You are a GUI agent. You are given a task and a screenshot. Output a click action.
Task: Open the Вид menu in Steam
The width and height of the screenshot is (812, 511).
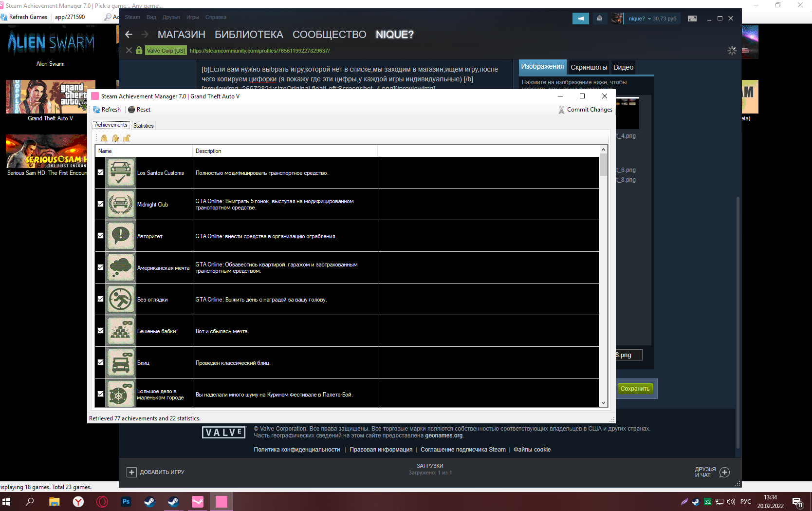point(151,18)
